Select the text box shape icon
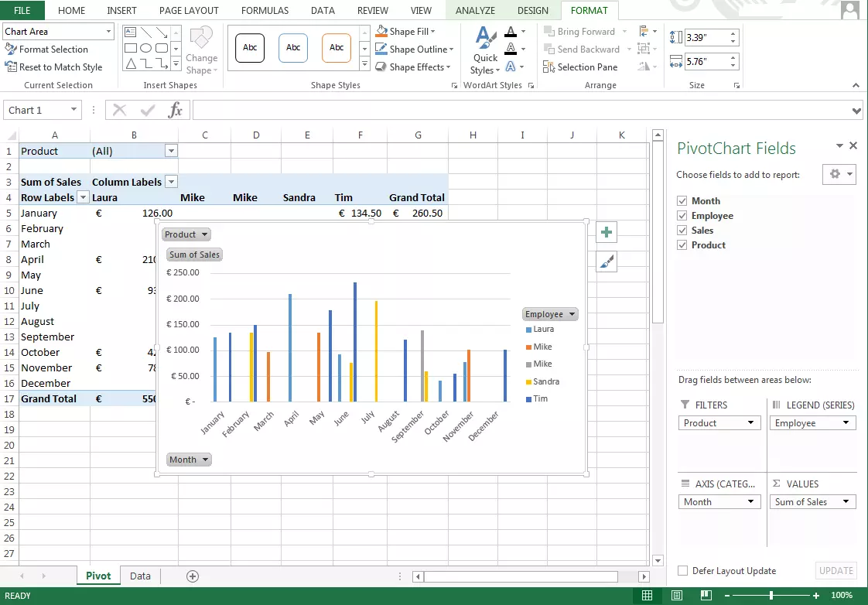Screen dimensions: 868x605 pyautogui.click(x=131, y=32)
